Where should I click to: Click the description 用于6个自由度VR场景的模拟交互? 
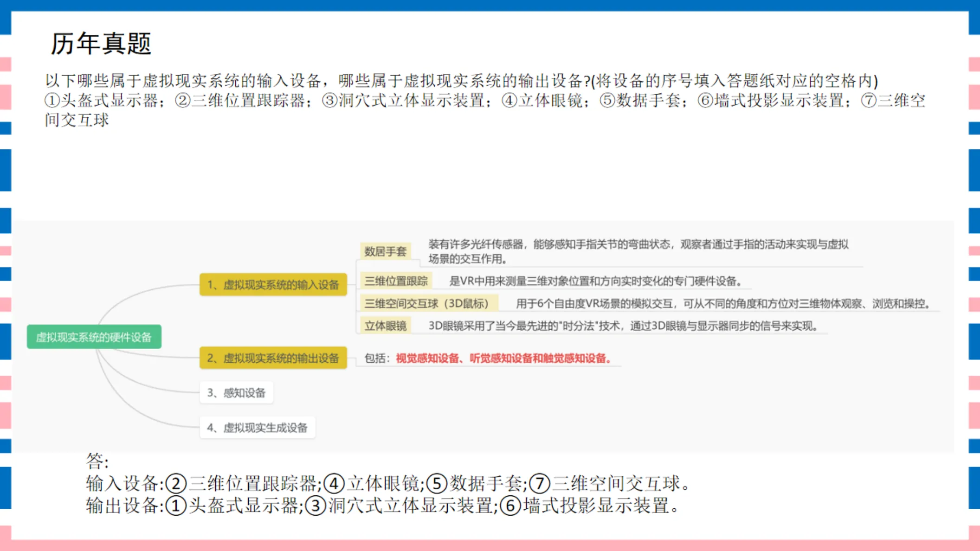click(724, 304)
